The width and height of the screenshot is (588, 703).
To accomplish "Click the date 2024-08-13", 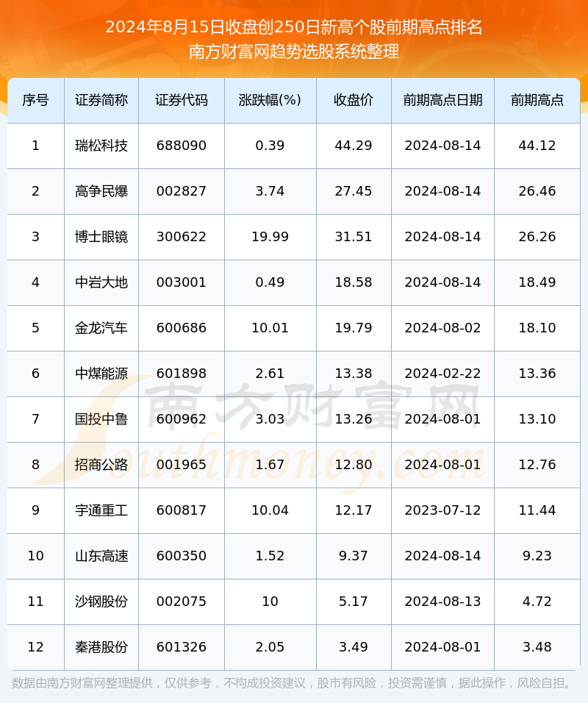I will click(442, 602).
